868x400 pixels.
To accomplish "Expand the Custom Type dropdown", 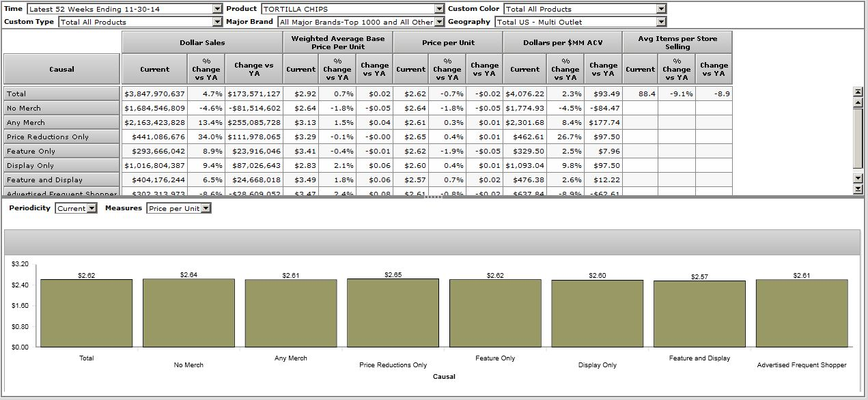I will [217, 22].
